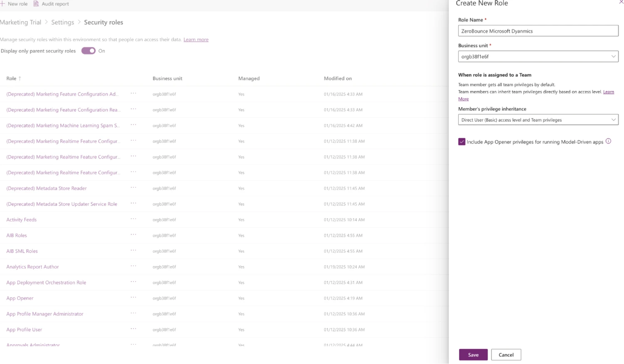Click the ellipsis beside Analytics Report Author
The image size is (624, 364).
134,267
